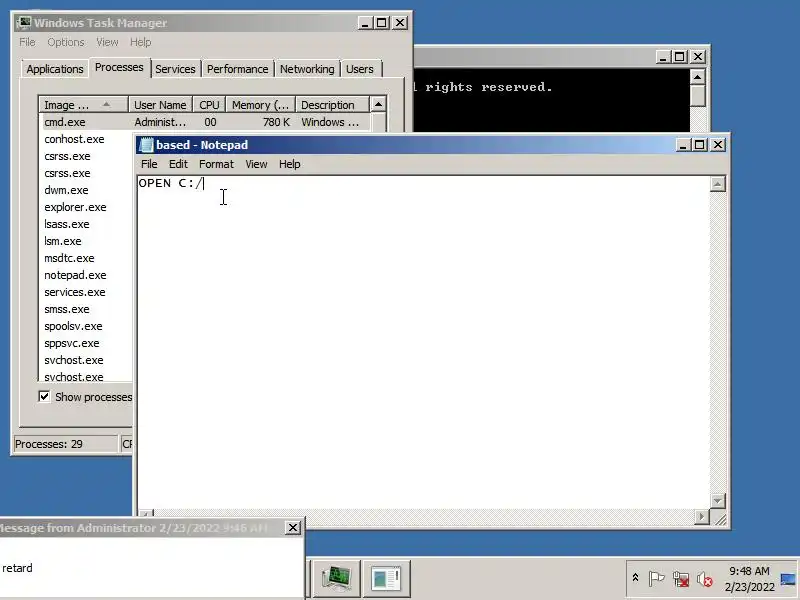Switch to the Performance tab
The image size is (800, 600).
[237, 69]
